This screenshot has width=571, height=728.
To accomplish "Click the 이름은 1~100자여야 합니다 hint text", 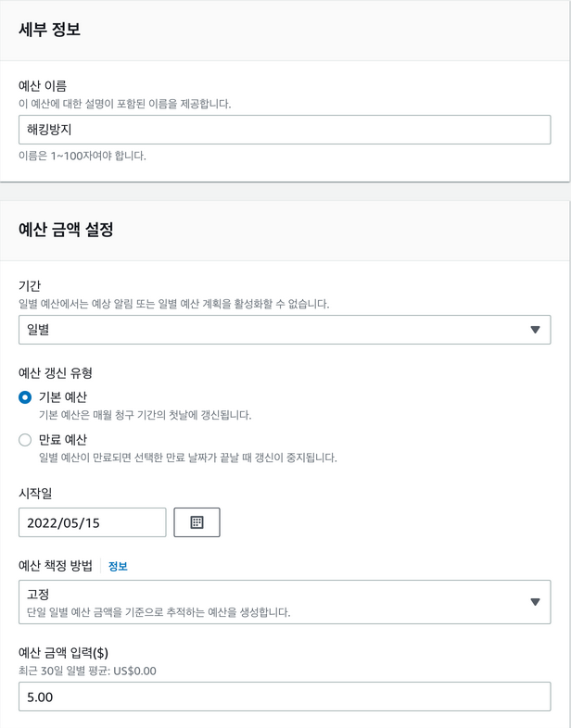I will pyautogui.click(x=82, y=156).
